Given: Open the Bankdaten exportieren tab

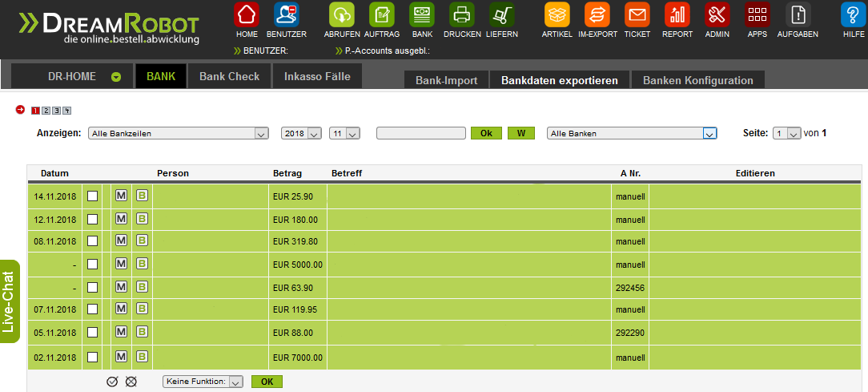Looking at the screenshot, I should click(560, 80).
